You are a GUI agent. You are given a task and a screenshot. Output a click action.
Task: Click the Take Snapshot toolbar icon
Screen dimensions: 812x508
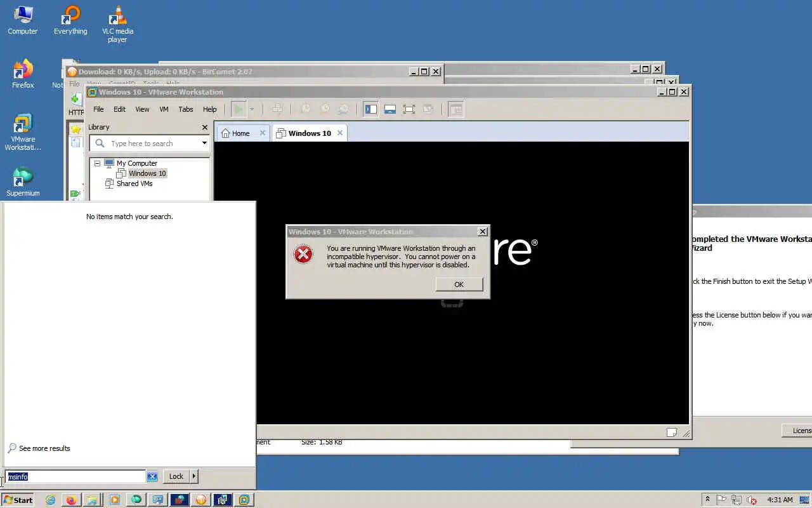click(305, 109)
